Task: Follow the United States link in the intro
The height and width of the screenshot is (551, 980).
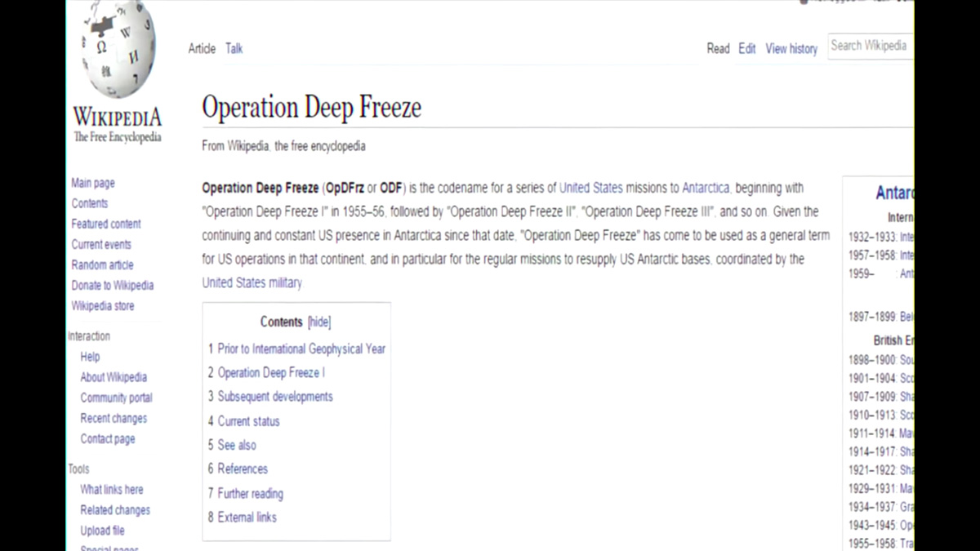Action: [590, 188]
